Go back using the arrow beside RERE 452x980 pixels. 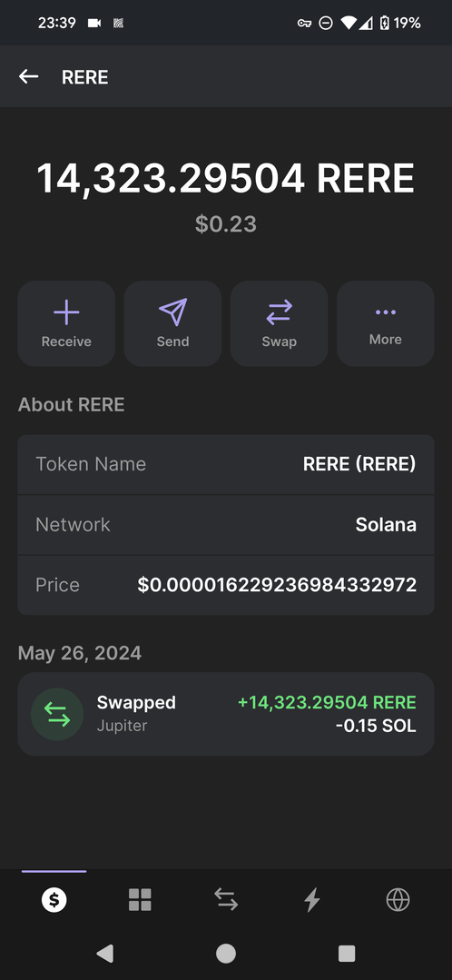tap(29, 77)
